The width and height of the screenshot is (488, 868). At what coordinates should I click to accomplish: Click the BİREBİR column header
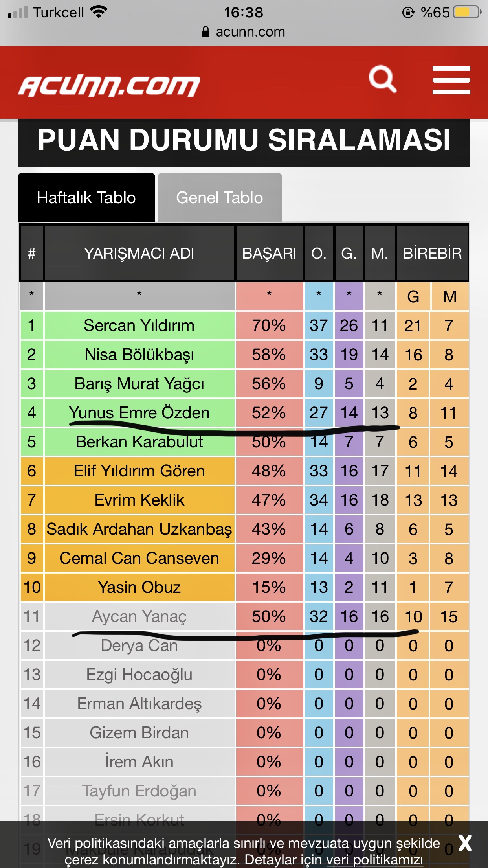(x=432, y=253)
